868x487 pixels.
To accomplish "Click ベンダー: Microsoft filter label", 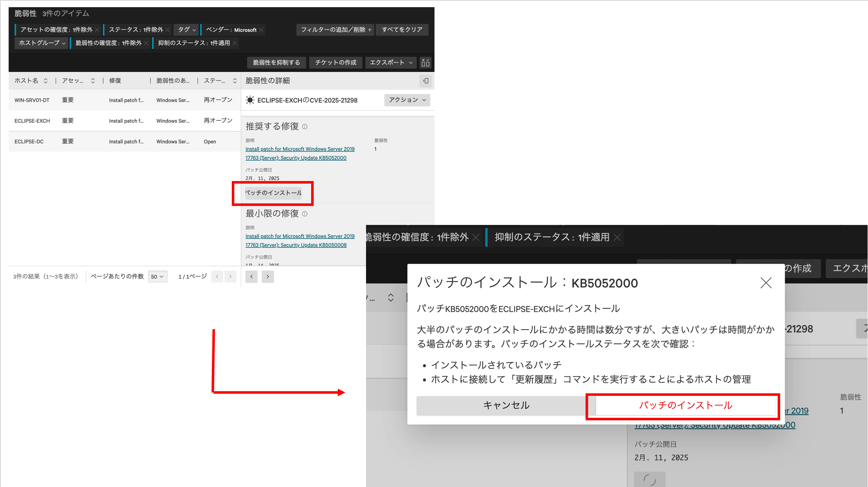I will point(231,30).
